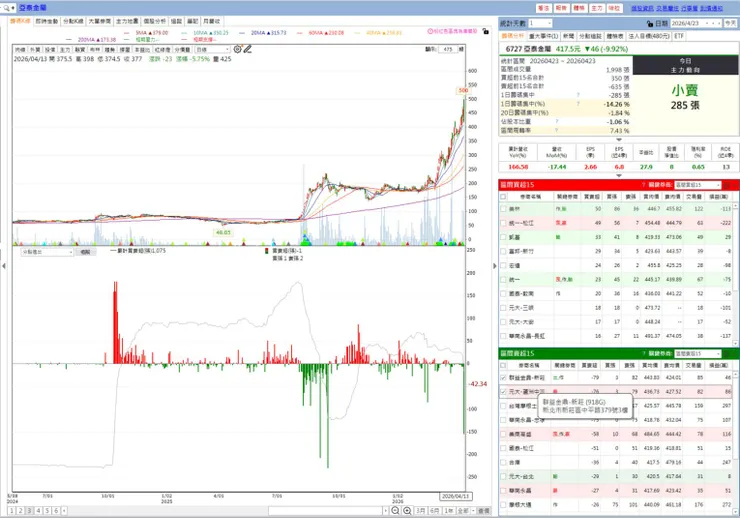
Task: Open the 重大事件(1) tab
Action: pyautogui.click(x=543, y=36)
